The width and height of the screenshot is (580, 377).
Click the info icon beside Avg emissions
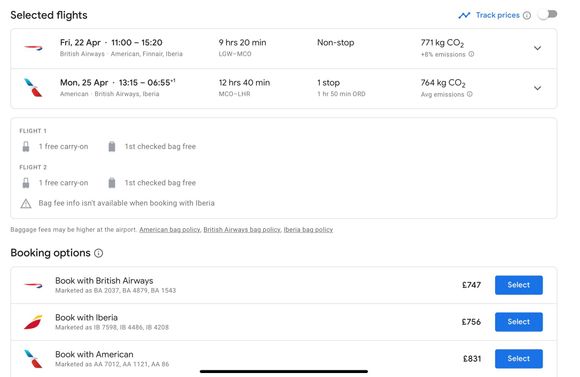tap(469, 94)
